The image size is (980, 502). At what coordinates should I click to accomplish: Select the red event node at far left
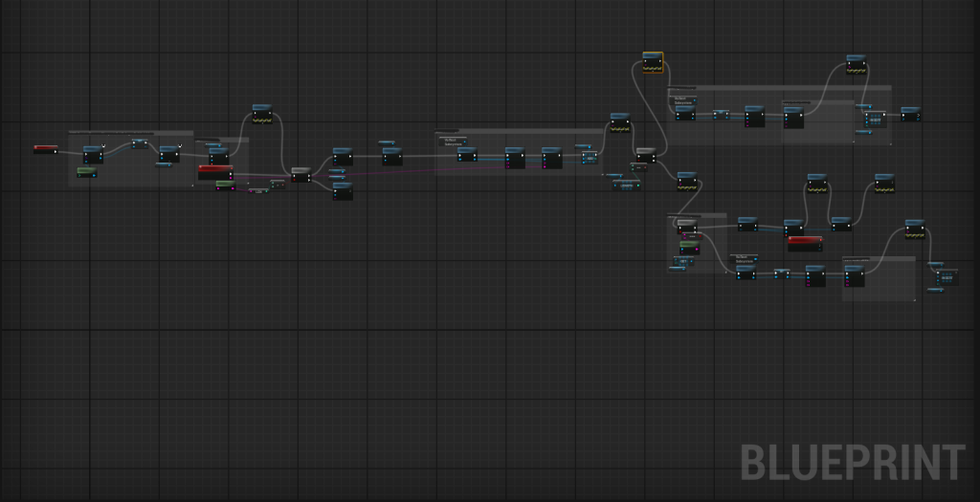45,149
